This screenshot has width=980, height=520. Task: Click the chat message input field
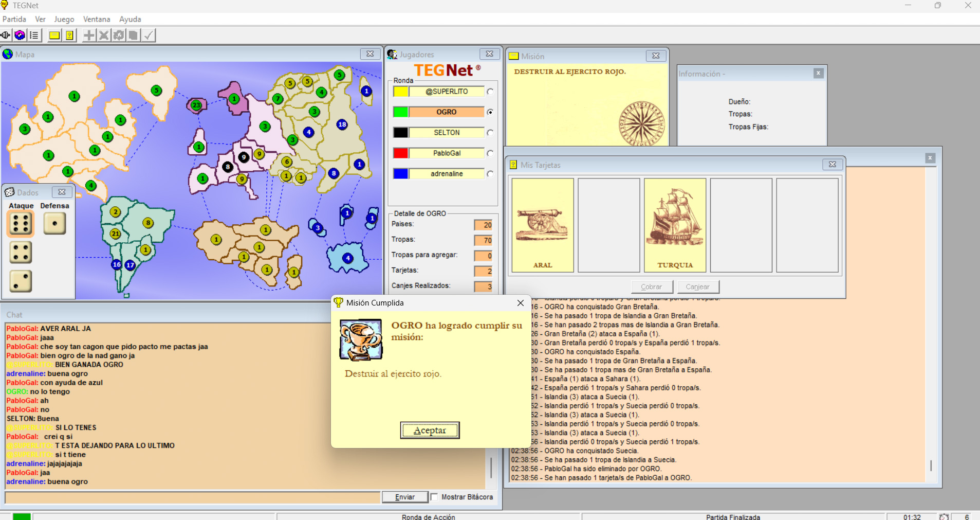[193, 497]
